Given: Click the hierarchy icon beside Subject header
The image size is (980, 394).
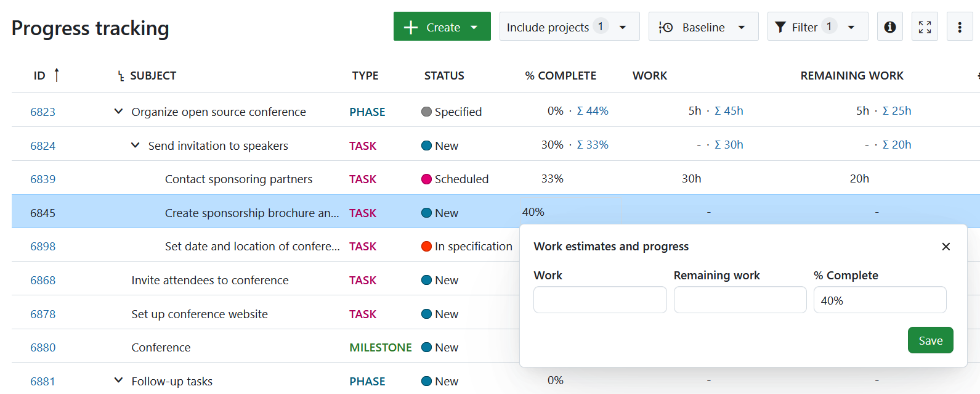Looking at the screenshot, I should pyautogui.click(x=121, y=76).
